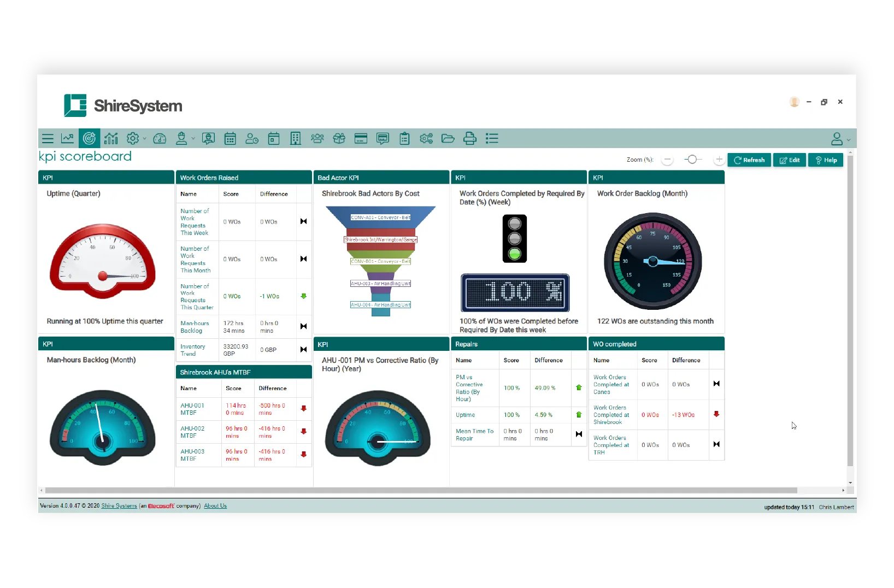
Task: Open Help
Action: (826, 160)
